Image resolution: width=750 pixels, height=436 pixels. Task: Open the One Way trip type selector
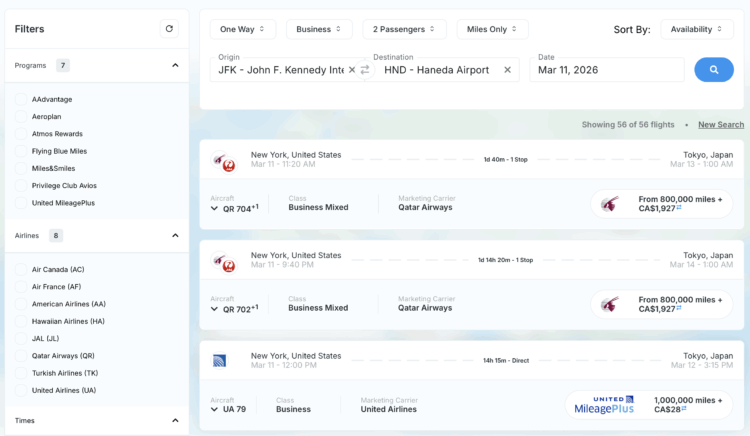coord(243,29)
